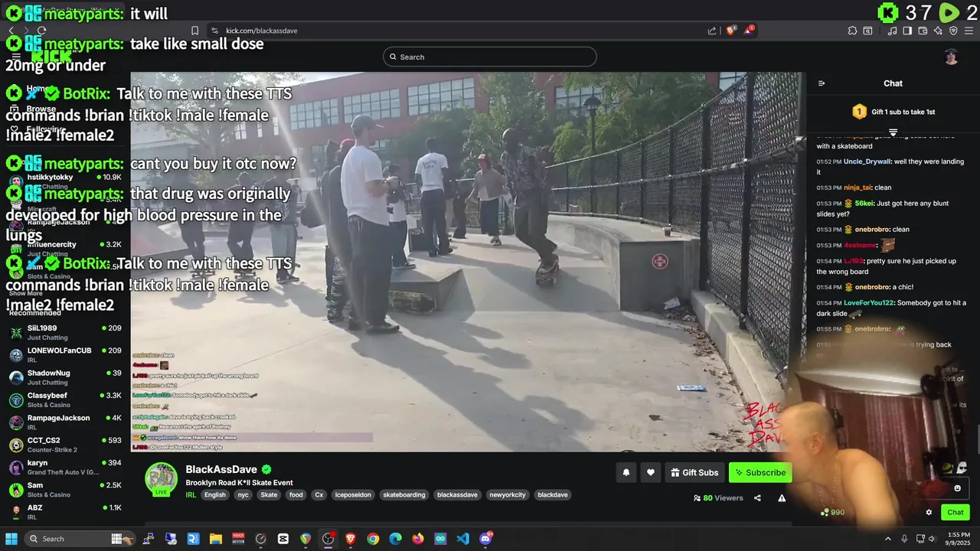Open the user profile avatar menu

coord(951,57)
